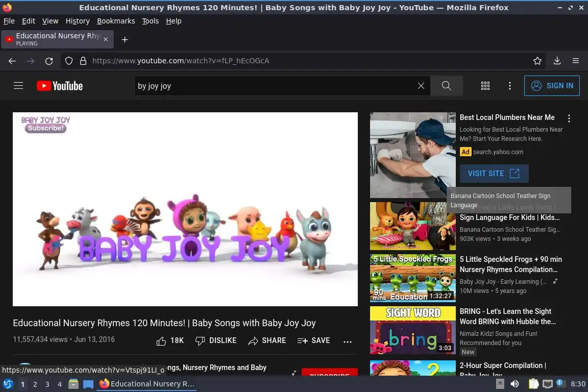Open the Tools menu
This screenshot has width=588, height=392.
pyautogui.click(x=151, y=21)
